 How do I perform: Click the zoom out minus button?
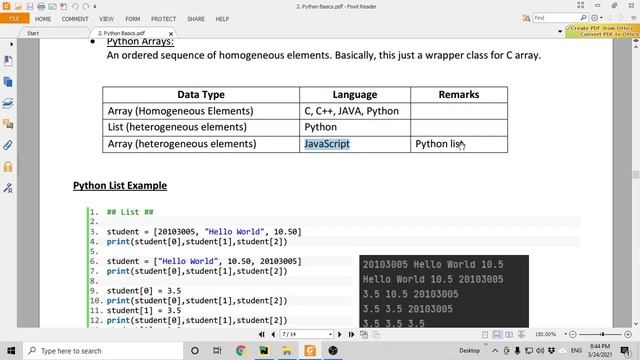(573, 334)
